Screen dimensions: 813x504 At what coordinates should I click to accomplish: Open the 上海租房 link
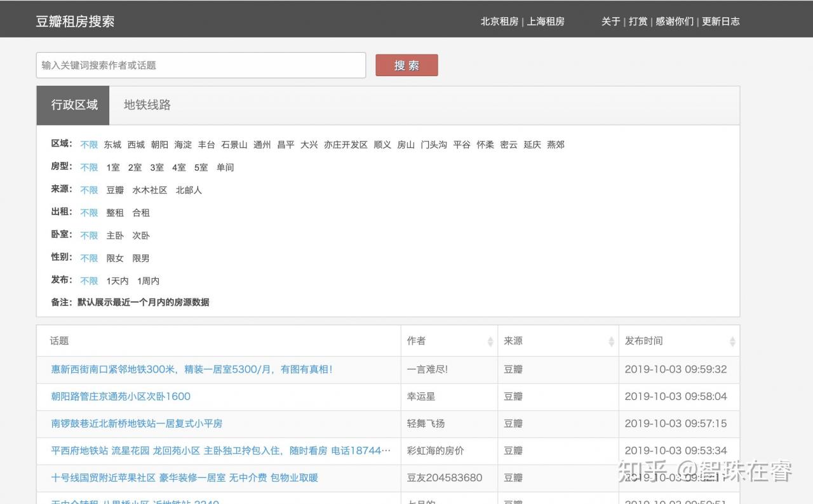point(546,21)
